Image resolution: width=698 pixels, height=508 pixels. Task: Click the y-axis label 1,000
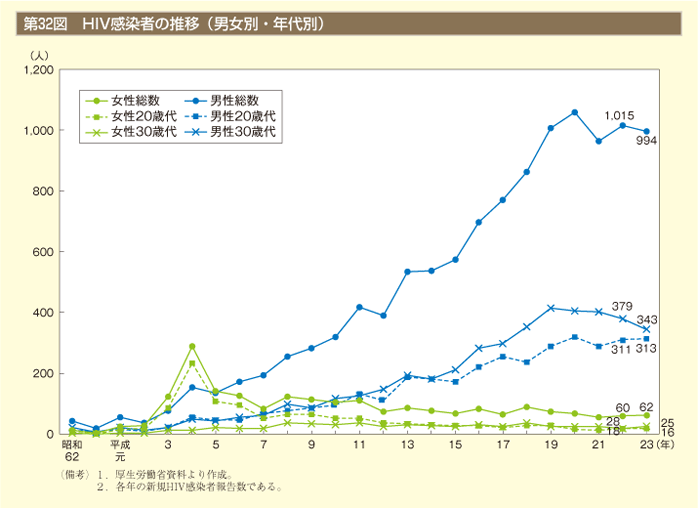(38, 131)
